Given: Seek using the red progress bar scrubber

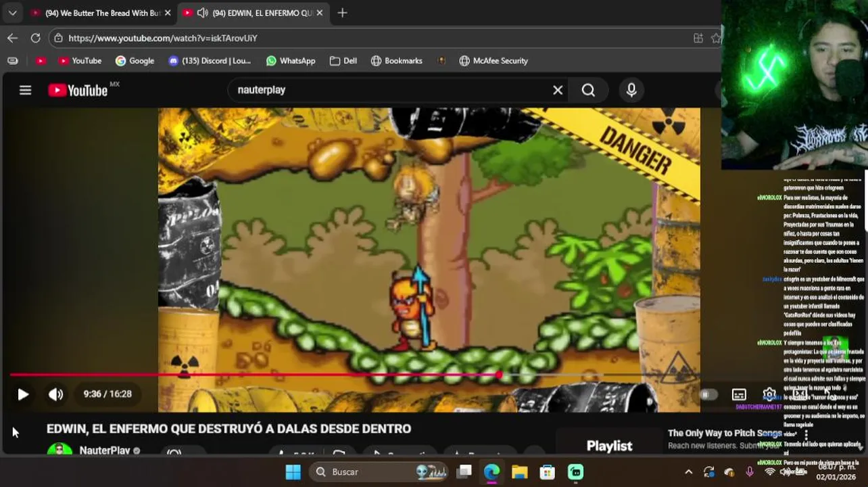Looking at the screenshot, I should pos(499,375).
